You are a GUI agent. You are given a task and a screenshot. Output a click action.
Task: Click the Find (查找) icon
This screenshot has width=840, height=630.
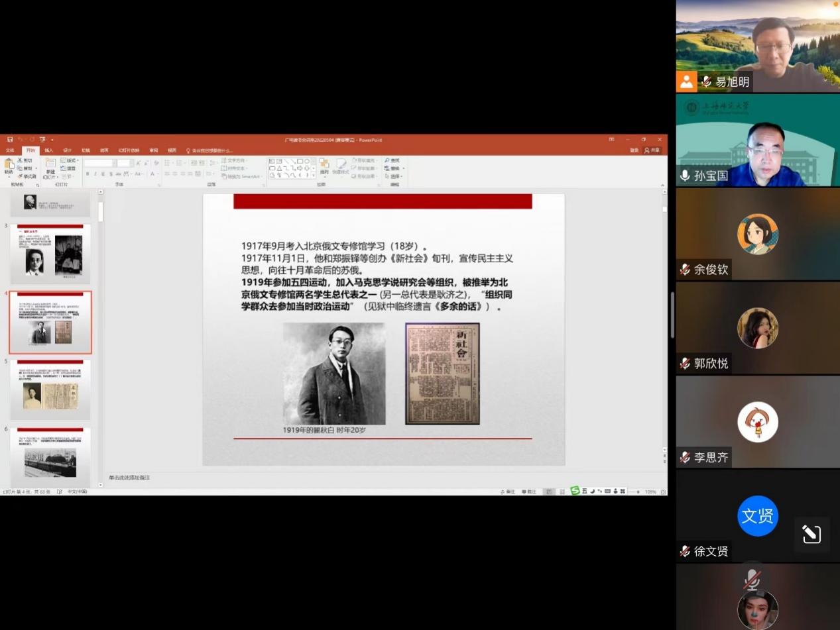[x=392, y=160]
